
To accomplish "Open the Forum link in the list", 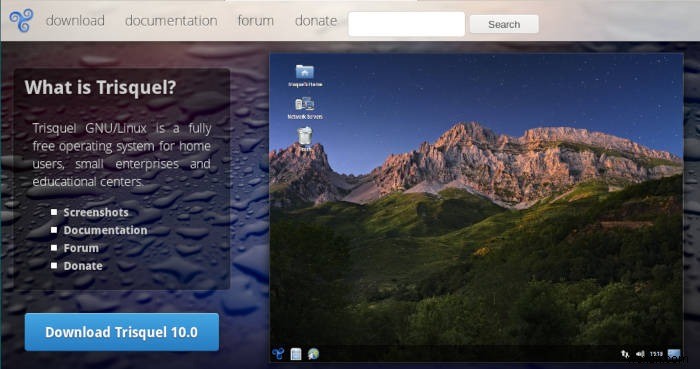I will [x=81, y=248].
